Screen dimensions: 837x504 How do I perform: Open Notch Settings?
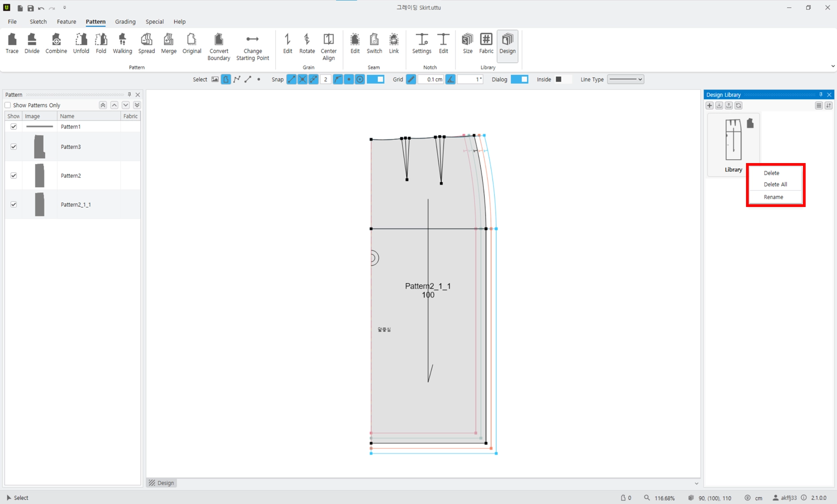coord(422,44)
